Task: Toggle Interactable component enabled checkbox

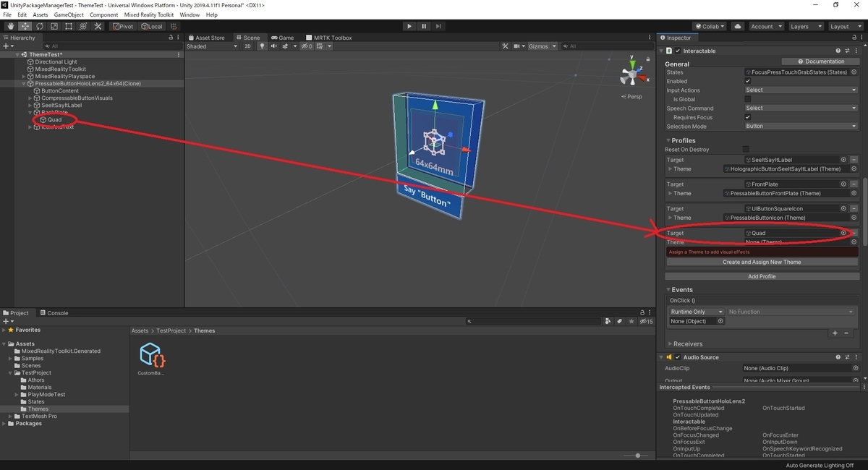Action: click(x=678, y=51)
